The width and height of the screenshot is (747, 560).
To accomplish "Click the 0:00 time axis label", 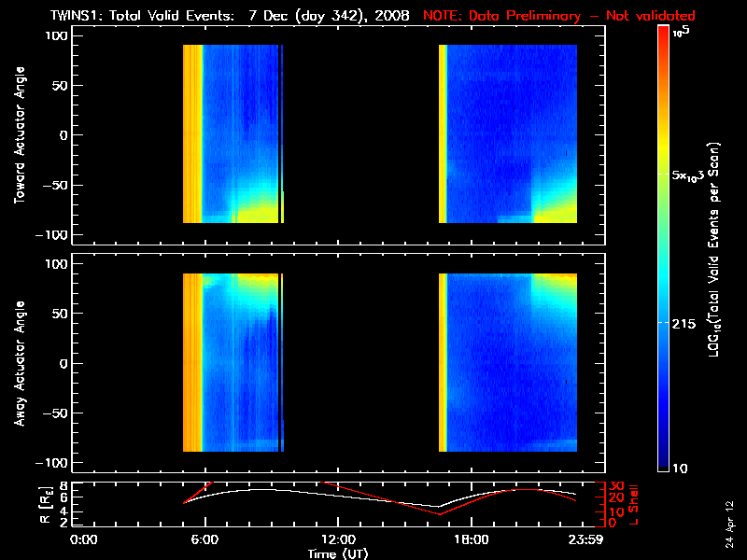I will pyautogui.click(x=84, y=539).
